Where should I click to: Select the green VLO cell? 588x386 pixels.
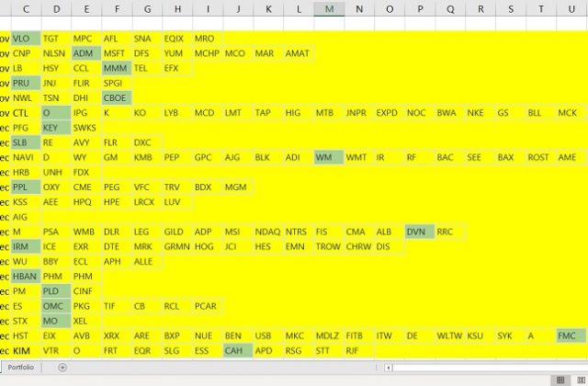point(25,39)
